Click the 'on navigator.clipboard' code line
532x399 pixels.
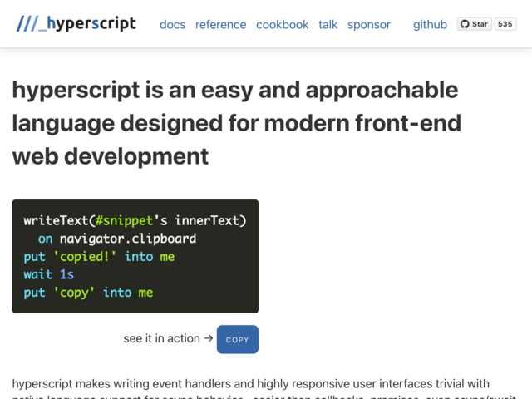116,239
